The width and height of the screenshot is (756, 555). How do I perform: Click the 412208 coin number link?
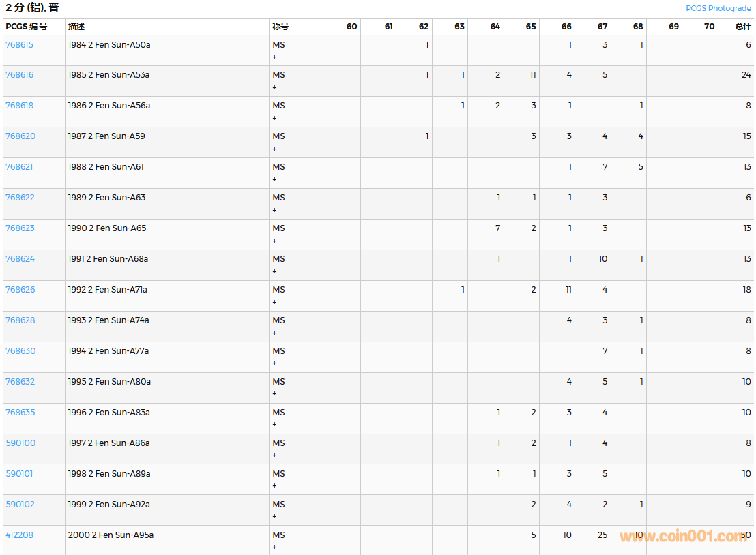coord(19,535)
